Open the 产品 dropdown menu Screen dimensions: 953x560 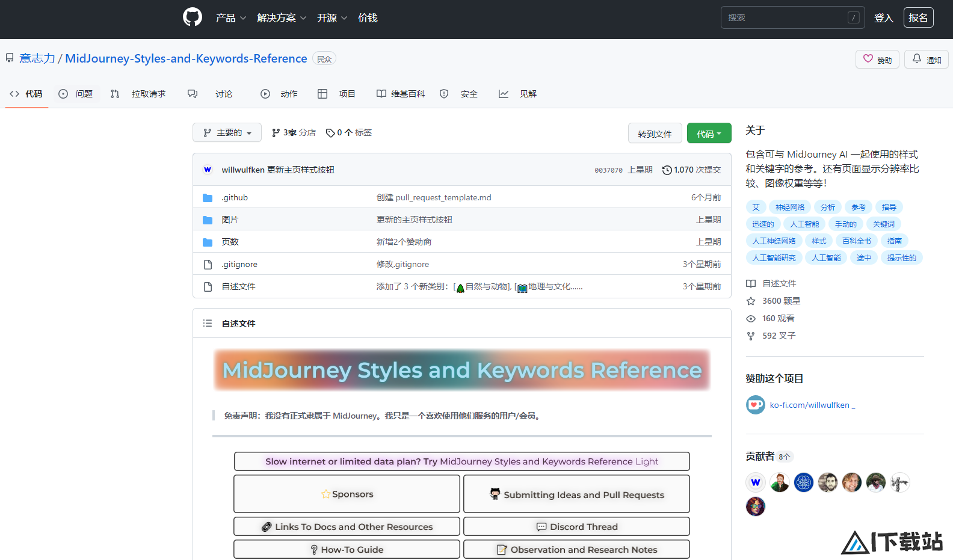[231, 18]
